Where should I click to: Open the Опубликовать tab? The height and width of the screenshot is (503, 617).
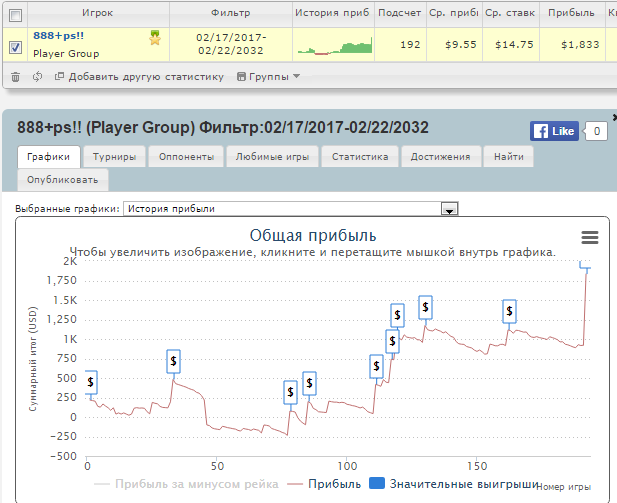[x=63, y=180]
